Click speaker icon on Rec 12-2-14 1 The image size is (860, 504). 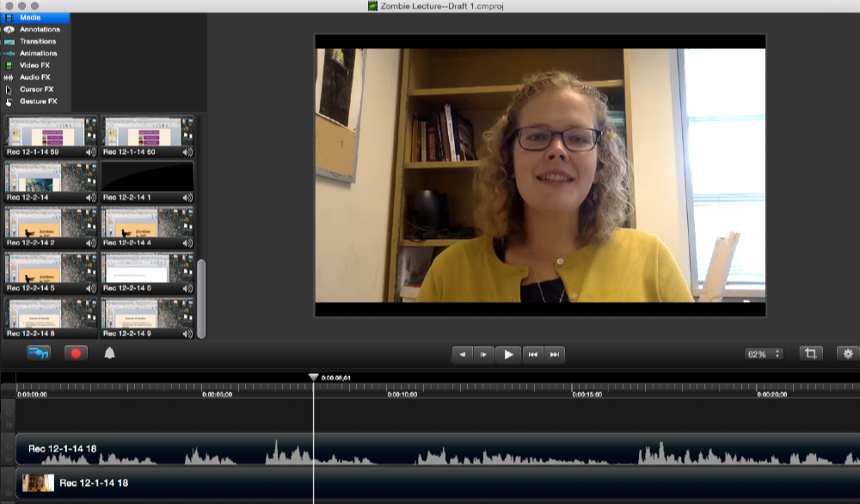coord(187,198)
